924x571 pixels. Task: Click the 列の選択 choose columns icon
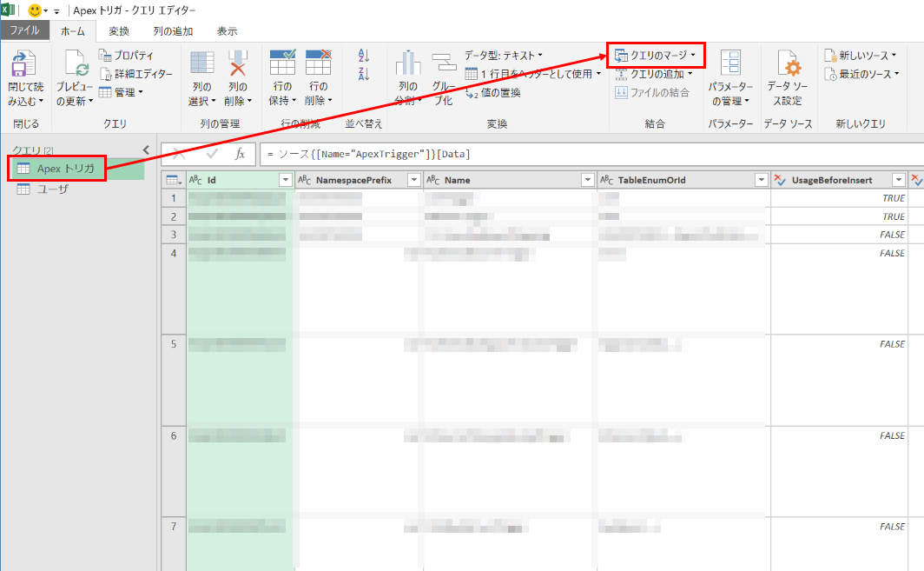[202, 63]
